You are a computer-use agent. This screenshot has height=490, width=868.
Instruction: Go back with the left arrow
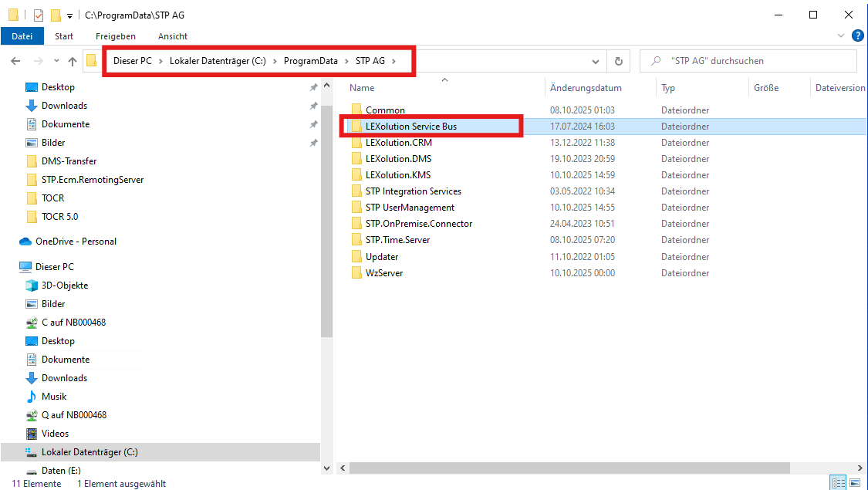(x=15, y=61)
